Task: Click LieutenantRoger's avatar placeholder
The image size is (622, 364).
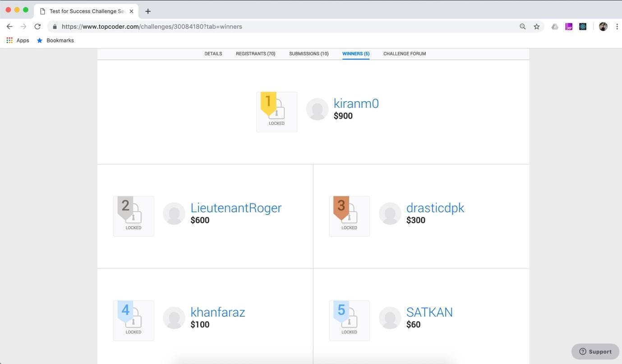Action: click(x=174, y=214)
